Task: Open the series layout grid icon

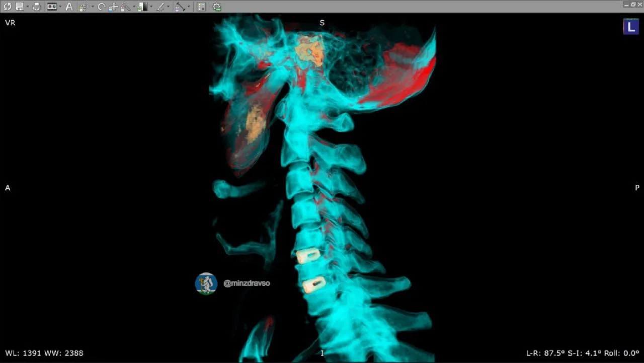Action: coord(201,7)
